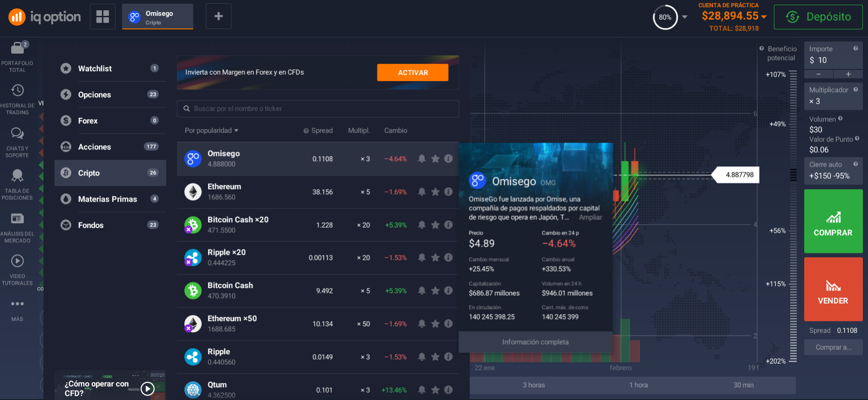
Task: Increase Importe with plus button
Action: [x=848, y=75]
